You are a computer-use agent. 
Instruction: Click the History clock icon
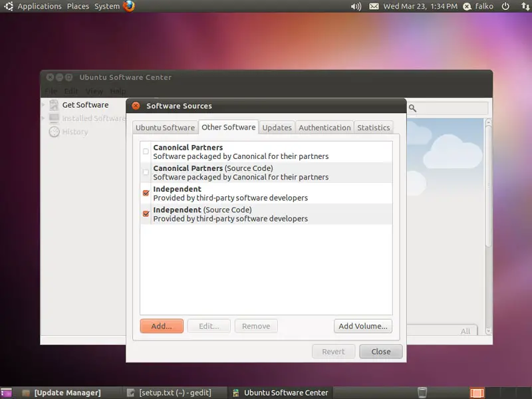click(54, 132)
